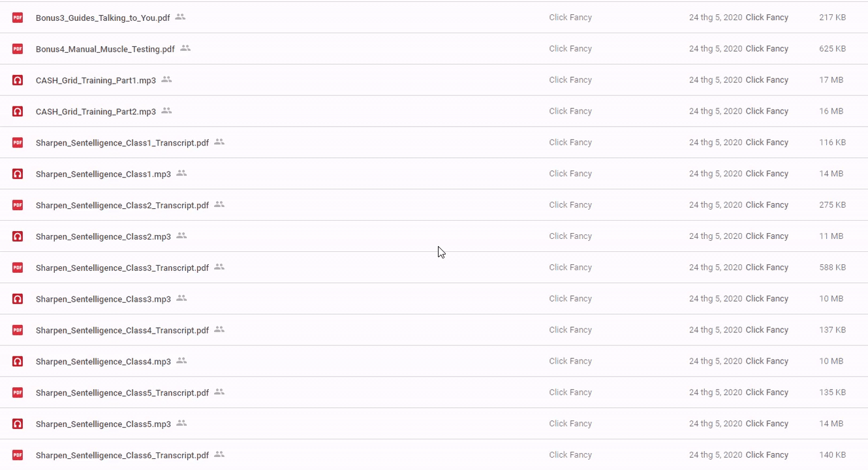Click 625 KB size of Bonus4 file

tap(832, 49)
